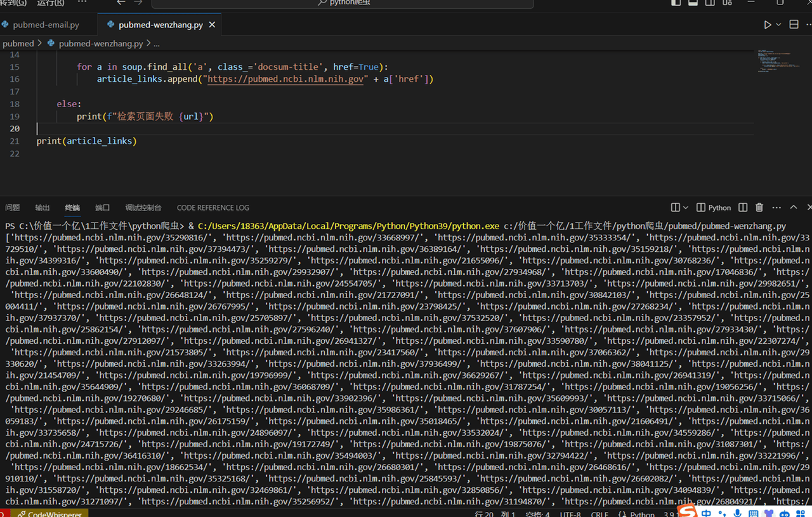Toggle Sogou punctuation mode icon
This screenshot has width=812, height=517.
pyautogui.click(x=723, y=513)
